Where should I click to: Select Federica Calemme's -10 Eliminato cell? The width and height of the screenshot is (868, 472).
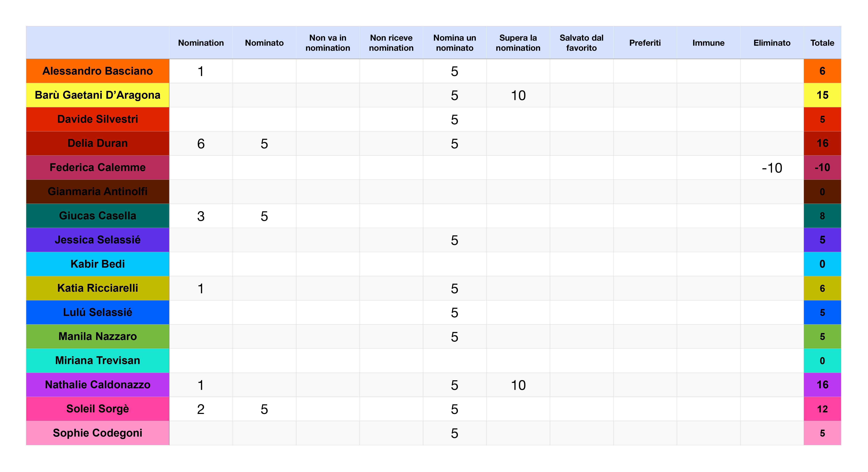pos(772,168)
